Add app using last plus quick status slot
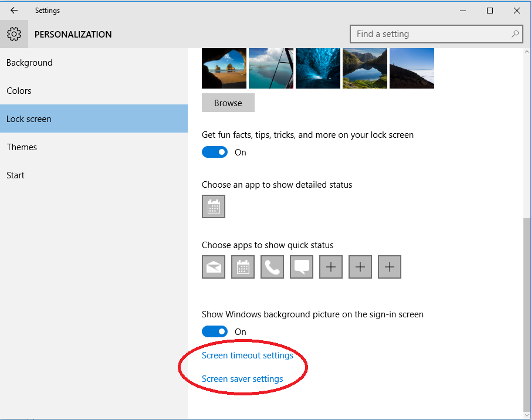This screenshot has width=531, height=420. point(390,267)
